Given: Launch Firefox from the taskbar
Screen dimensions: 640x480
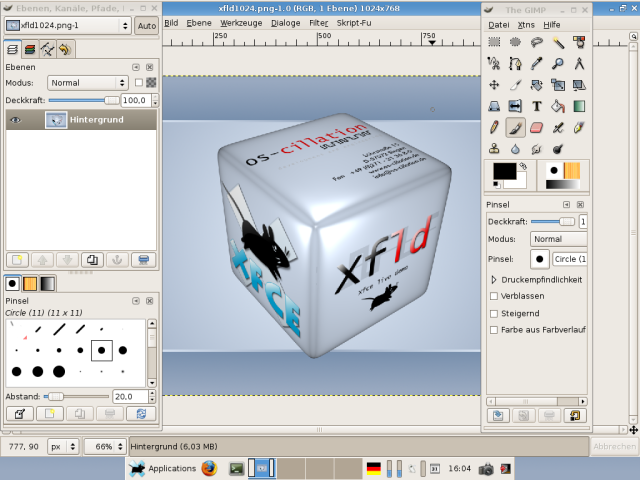Looking at the screenshot, I should (x=209, y=469).
